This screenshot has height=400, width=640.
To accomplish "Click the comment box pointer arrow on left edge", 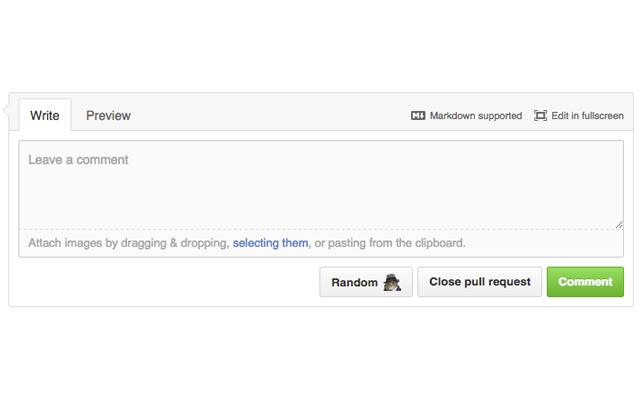I will (x=6, y=110).
